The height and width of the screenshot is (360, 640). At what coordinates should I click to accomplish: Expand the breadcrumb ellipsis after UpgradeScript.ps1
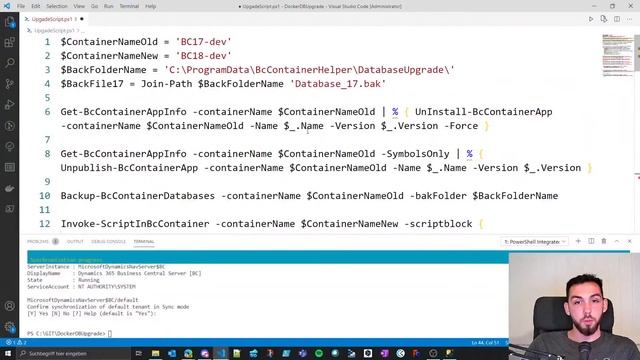[82, 31]
